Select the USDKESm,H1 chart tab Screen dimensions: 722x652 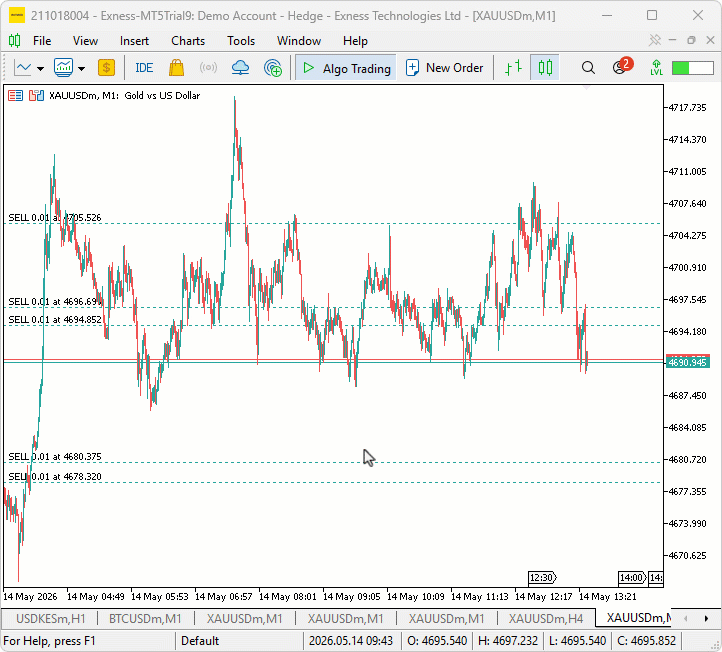pyautogui.click(x=51, y=618)
